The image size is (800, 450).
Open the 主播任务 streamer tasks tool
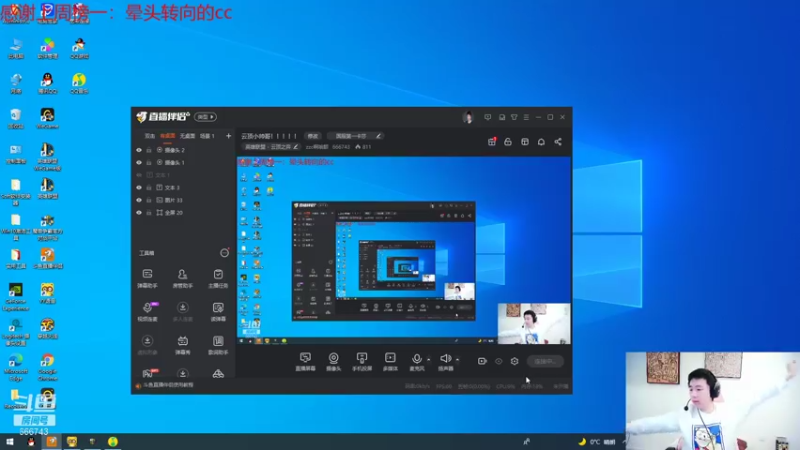(218, 279)
